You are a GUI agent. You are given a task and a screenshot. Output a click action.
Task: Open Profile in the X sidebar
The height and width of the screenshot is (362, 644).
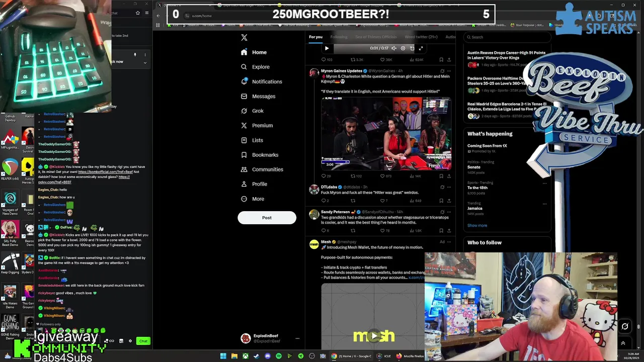pyautogui.click(x=254, y=184)
